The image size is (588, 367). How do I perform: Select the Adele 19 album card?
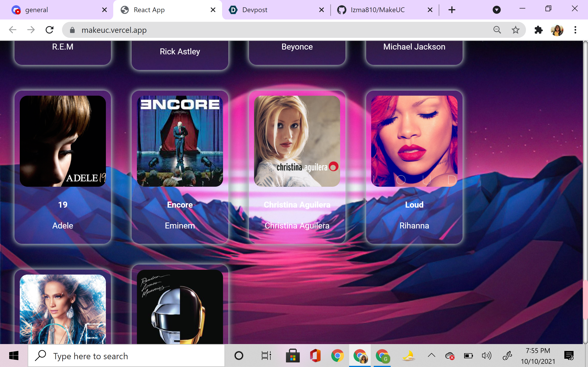point(63,167)
